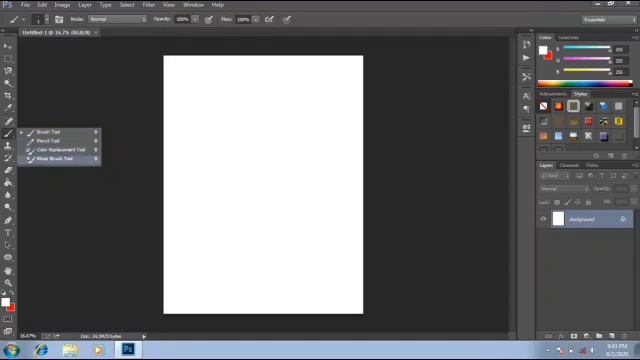Click the Windows Start button
Image resolution: width=640 pixels, height=360 pixels.
[11, 350]
